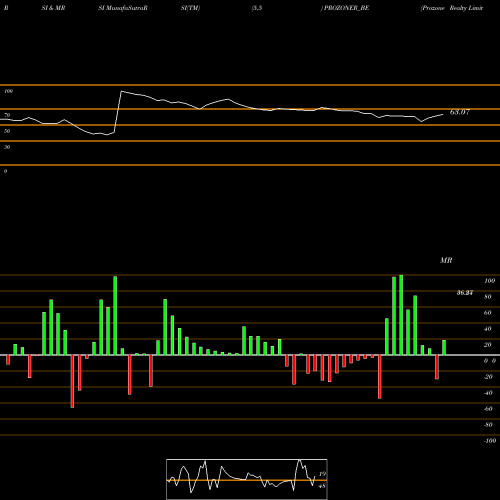The image size is (500, 500).
Task: Click the MR axis label -40
Action: tap(488, 393)
